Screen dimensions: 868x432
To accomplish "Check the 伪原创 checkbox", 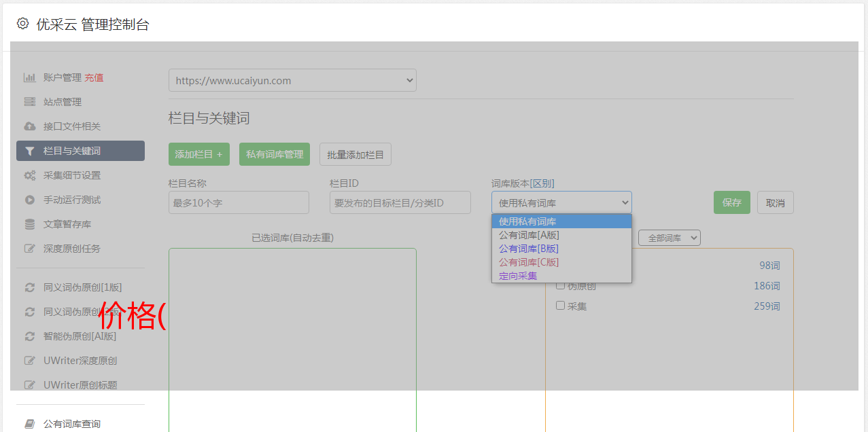I will (x=561, y=285).
